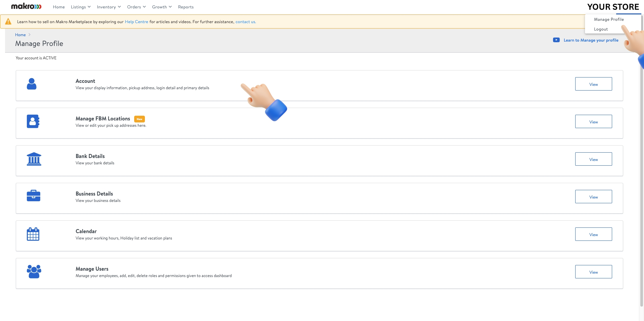The width and height of the screenshot is (644, 321).
Task: View your Bank Details
Action: point(593,159)
